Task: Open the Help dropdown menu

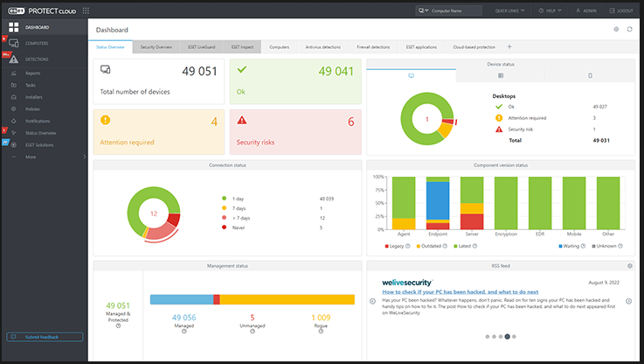Action: [550, 10]
